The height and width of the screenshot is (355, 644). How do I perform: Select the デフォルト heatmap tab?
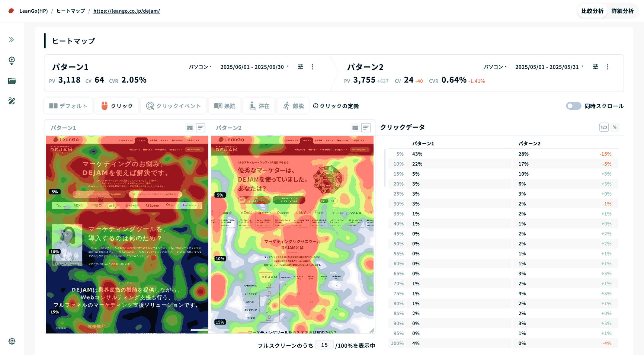pyautogui.click(x=68, y=106)
